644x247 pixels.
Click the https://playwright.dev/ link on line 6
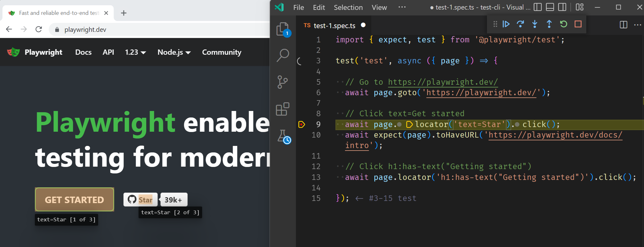tap(481, 93)
